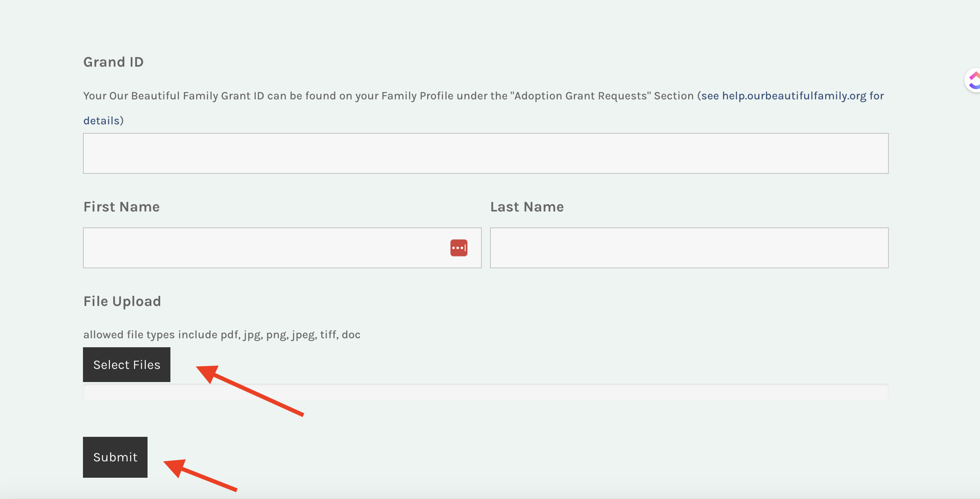The image size is (980, 499).
Task: Click the empty file list area below Select Files
Action: click(x=486, y=392)
